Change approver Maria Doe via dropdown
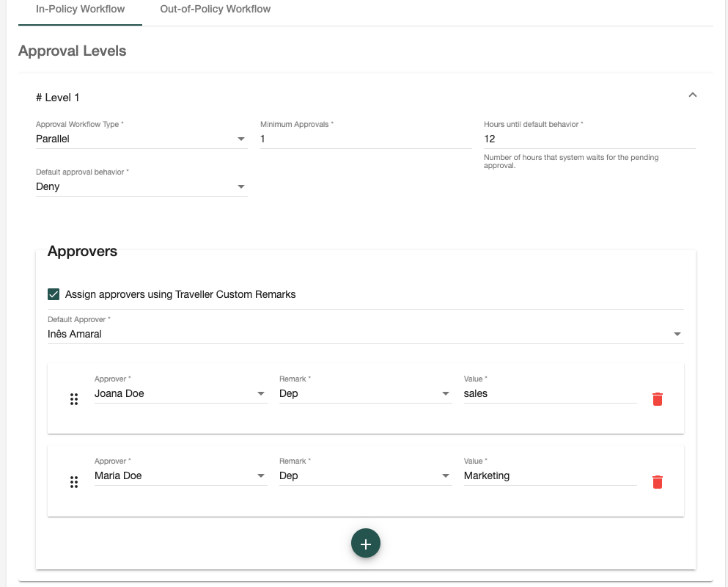 pyautogui.click(x=180, y=476)
